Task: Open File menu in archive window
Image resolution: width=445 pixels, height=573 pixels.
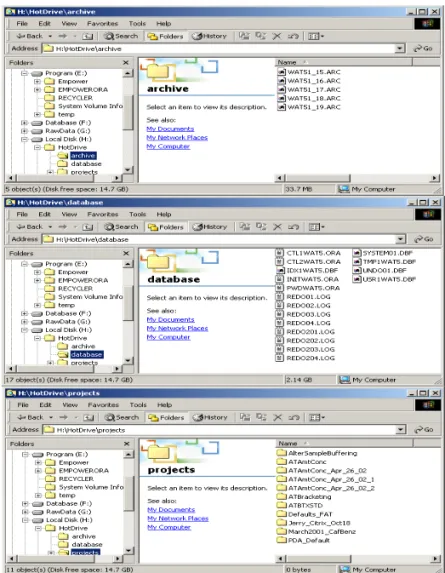Action: pyautogui.click(x=22, y=24)
